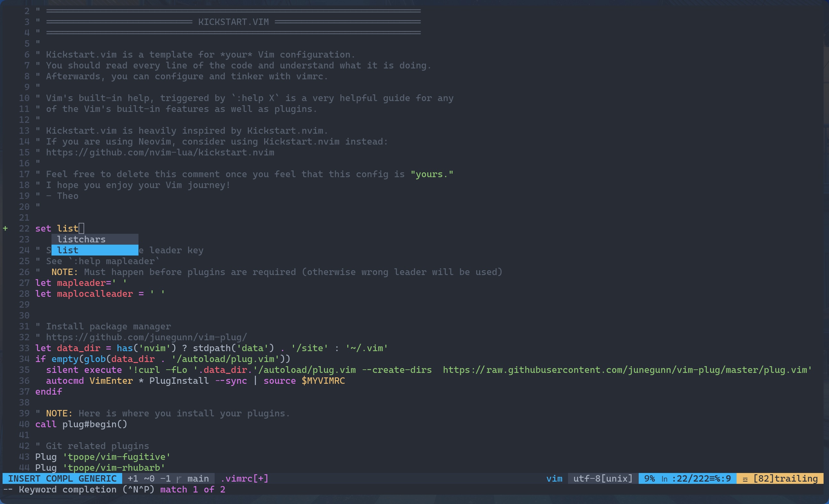Viewport: 829px width, 504px height.
Task: Click the .vimrc[+] filename in statusline
Action: tap(245, 478)
